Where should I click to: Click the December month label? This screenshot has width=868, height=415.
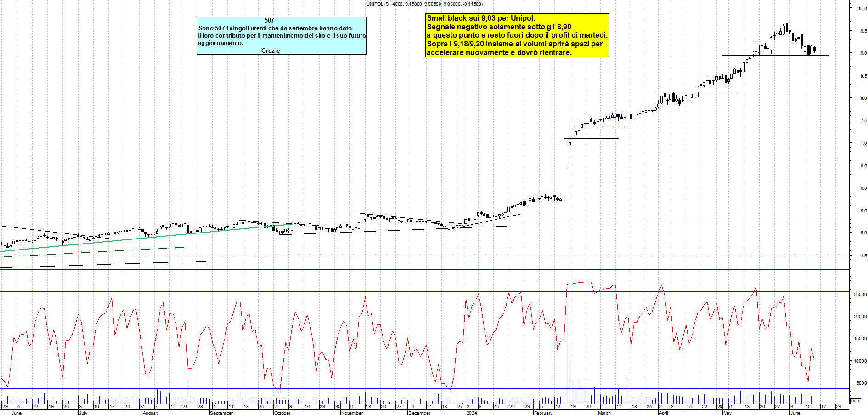[419, 413]
